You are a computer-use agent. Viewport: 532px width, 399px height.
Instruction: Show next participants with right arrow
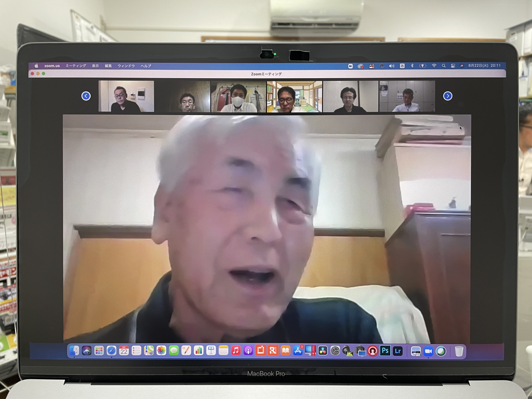[x=448, y=96]
